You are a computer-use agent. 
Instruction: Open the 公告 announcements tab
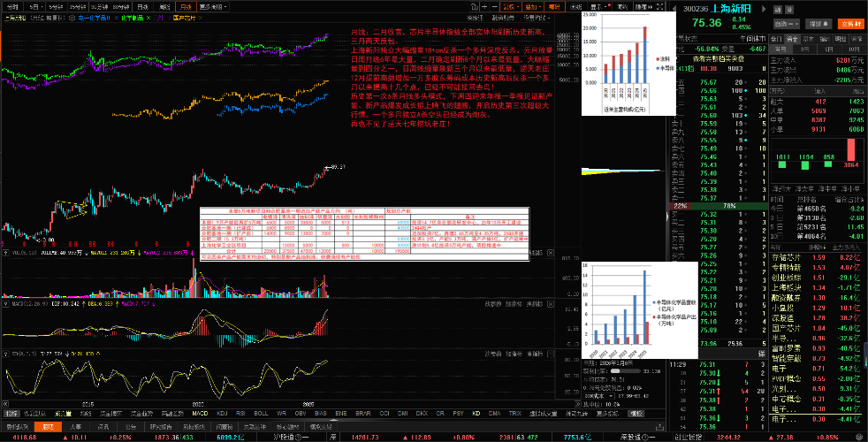(x=131, y=426)
